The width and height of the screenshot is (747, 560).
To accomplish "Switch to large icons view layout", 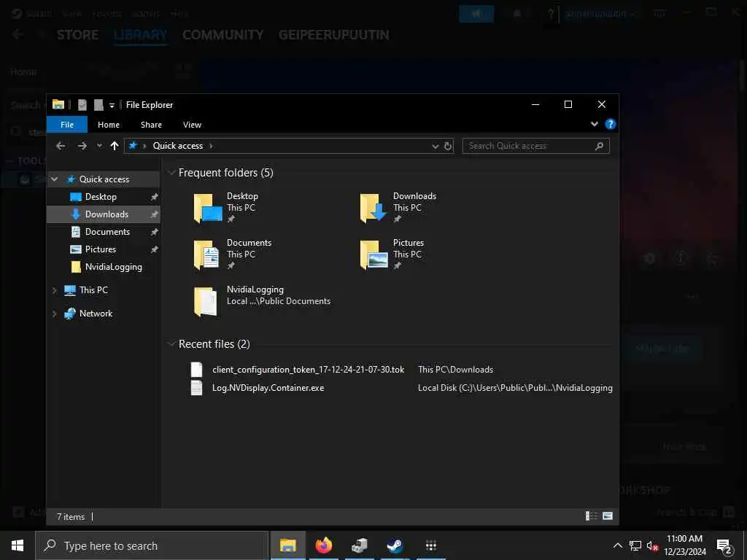I will coord(608,516).
